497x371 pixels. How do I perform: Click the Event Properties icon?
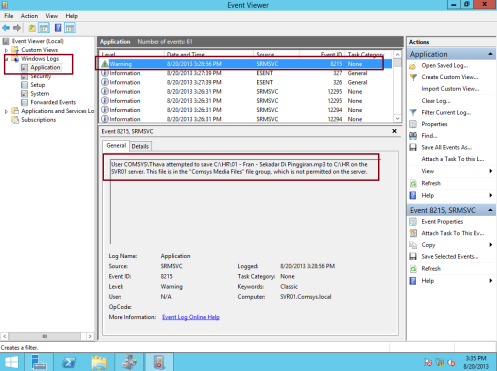[413, 222]
